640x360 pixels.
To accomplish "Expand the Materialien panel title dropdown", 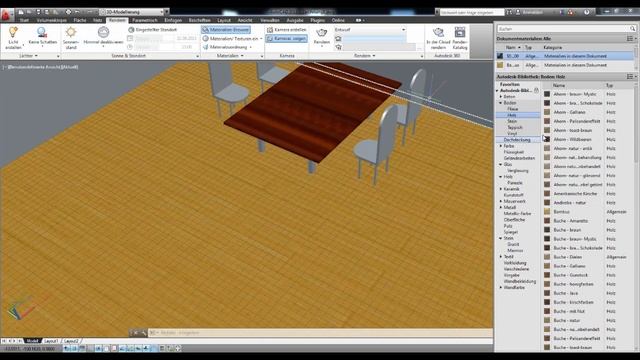I will [x=230, y=56].
